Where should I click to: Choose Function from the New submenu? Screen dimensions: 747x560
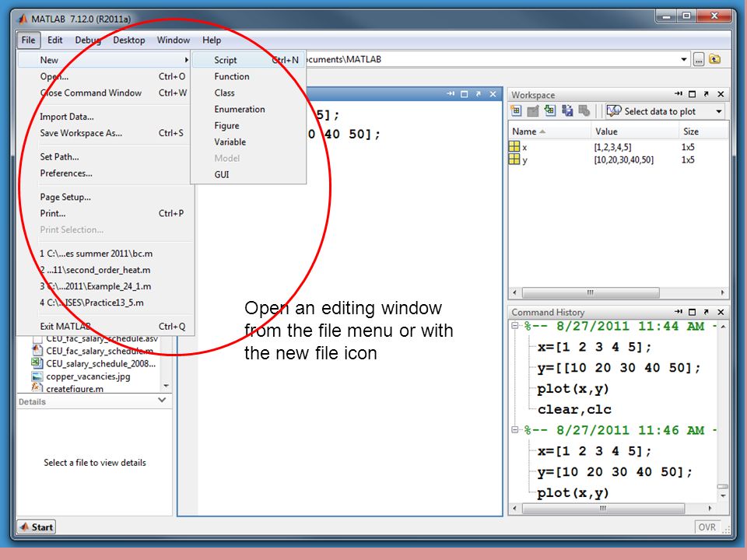pyautogui.click(x=248, y=76)
